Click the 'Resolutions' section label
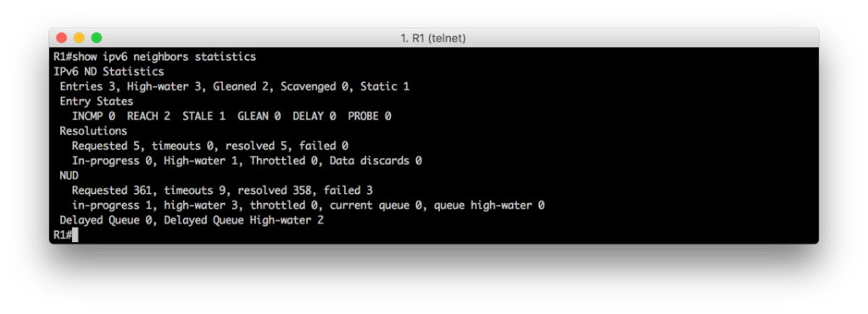868x314 pixels. click(93, 131)
